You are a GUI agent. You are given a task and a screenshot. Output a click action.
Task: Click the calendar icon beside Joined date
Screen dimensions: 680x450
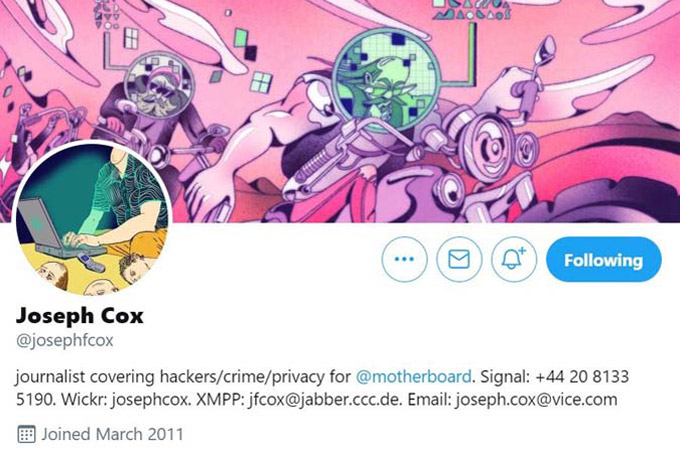pos(26,434)
